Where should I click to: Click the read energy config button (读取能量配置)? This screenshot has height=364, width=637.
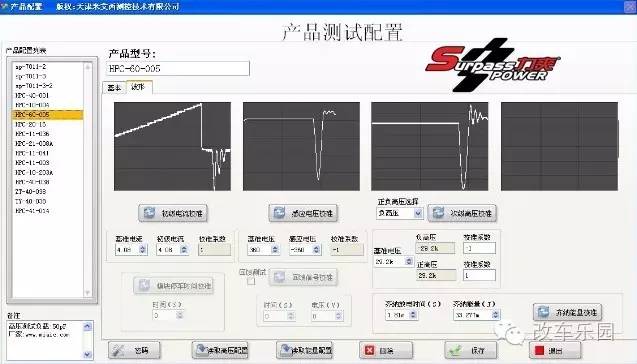pyautogui.click(x=305, y=350)
